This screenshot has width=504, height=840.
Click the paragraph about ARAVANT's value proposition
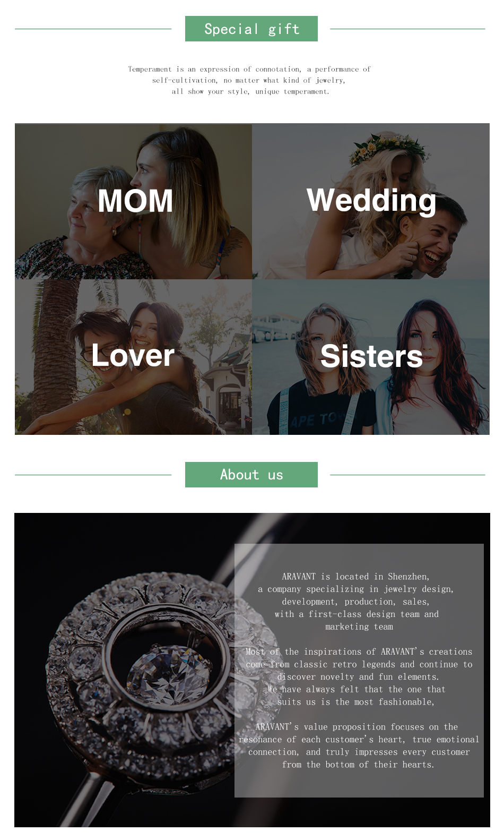(x=359, y=745)
